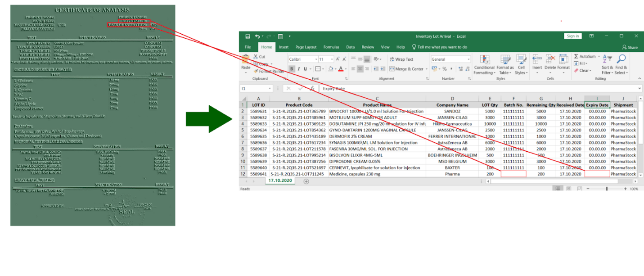Open the Cell Styles gallery
Image resolution: width=644 pixels, height=276 pixels.
point(521,65)
